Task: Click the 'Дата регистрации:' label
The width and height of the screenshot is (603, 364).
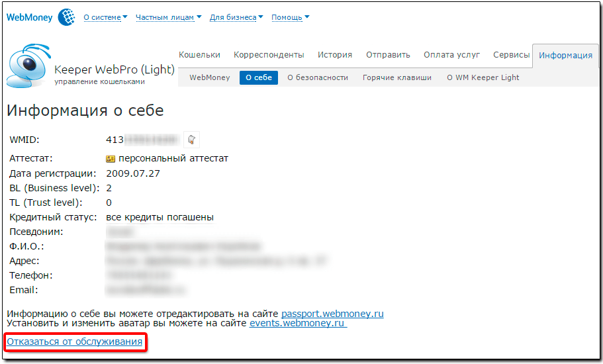Action: pyautogui.click(x=53, y=173)
